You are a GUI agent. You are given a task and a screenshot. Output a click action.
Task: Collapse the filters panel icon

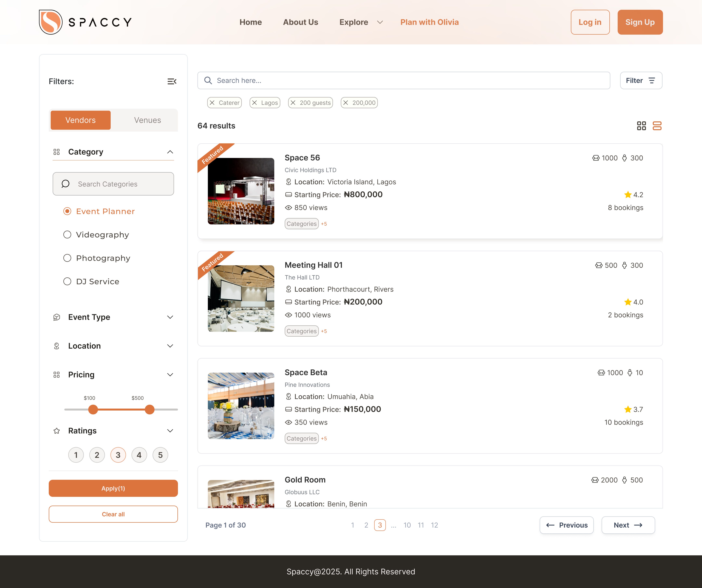(172, 81)
